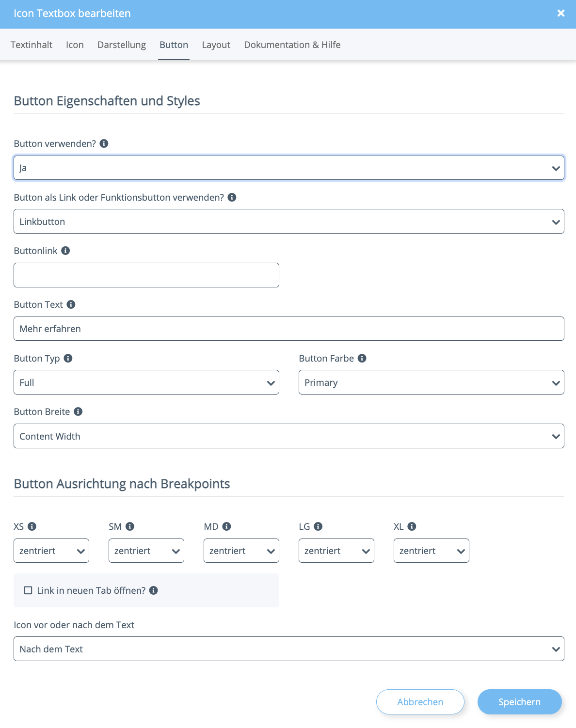
Task: Open the Button Farbe dropdown
Action: (431, 382)
